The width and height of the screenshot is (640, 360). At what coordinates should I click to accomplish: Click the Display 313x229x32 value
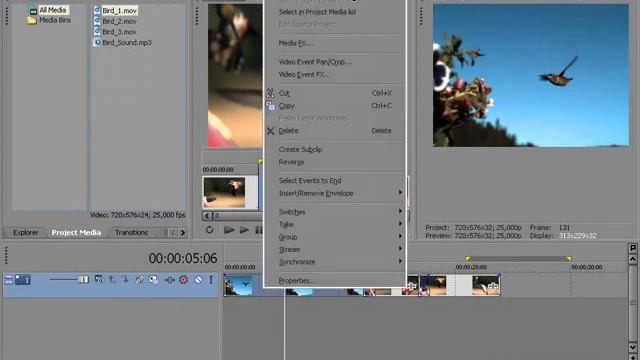coord(578,236)
